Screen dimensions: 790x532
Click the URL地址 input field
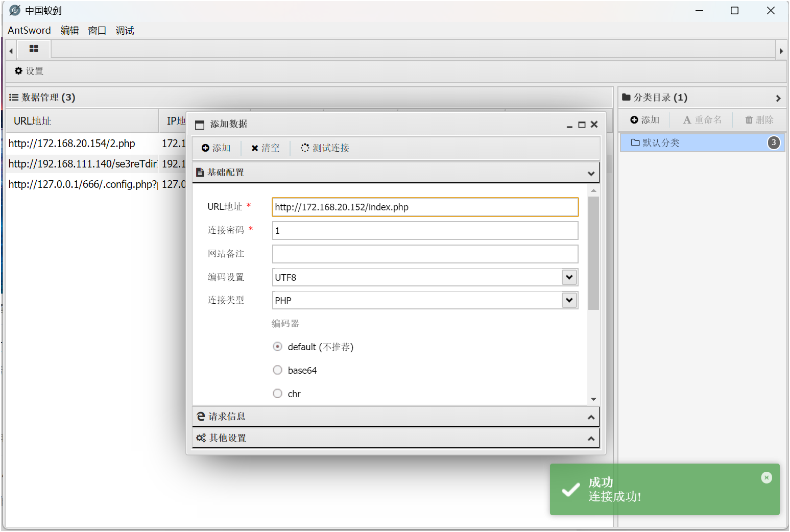tap(425, 207)
